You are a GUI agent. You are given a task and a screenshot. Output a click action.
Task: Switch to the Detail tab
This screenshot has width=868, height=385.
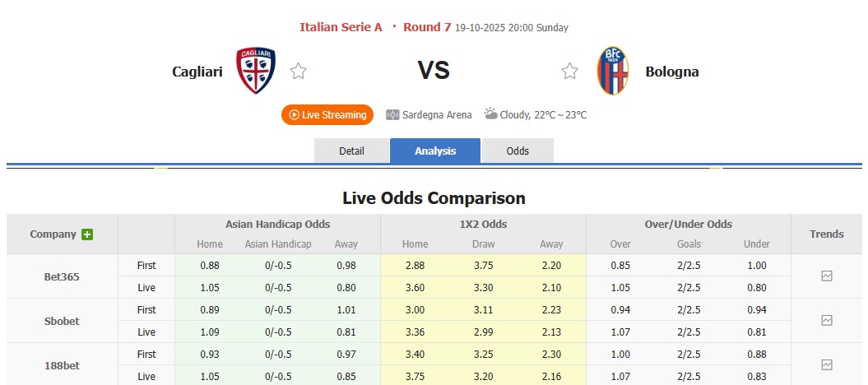click(351, 151)
